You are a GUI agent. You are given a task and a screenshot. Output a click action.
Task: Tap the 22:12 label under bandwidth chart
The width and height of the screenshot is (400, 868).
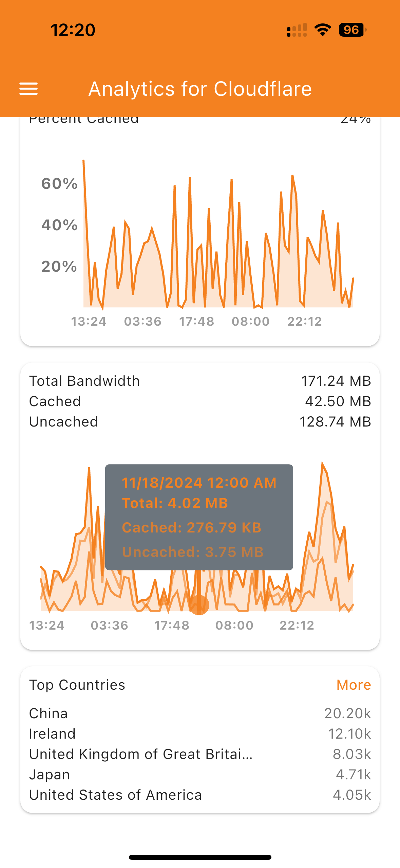click(297, 625)
